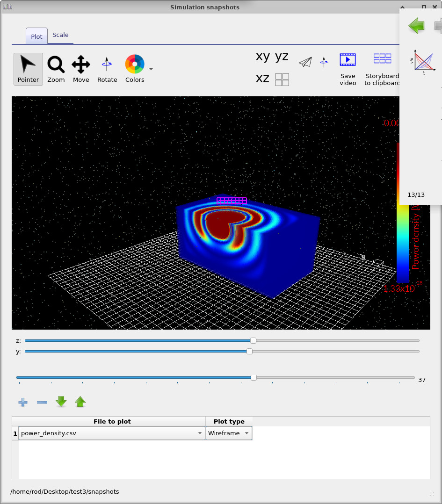This screenshot has width=442, height=504.
Task: Switch view to the xz plane
Action: coord(262,79)
